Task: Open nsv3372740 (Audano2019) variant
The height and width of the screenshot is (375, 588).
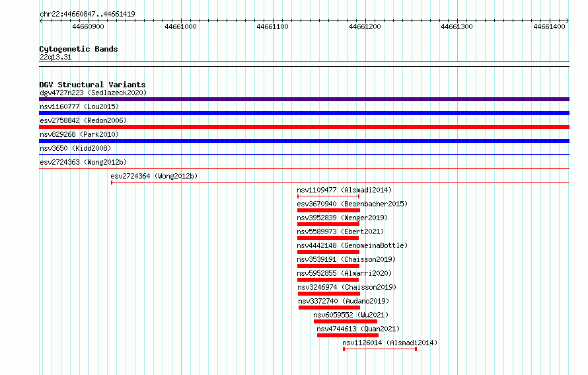Action: (344, 301)
